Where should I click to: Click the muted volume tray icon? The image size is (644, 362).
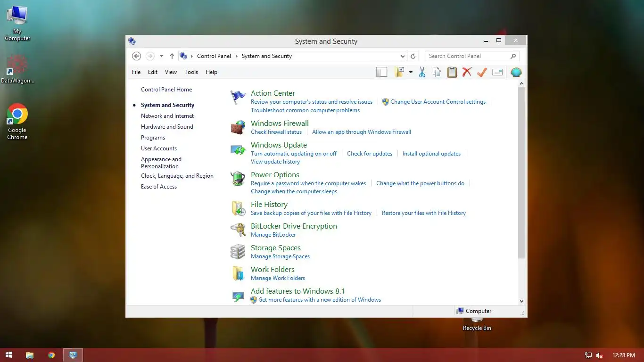pos(600,355)
